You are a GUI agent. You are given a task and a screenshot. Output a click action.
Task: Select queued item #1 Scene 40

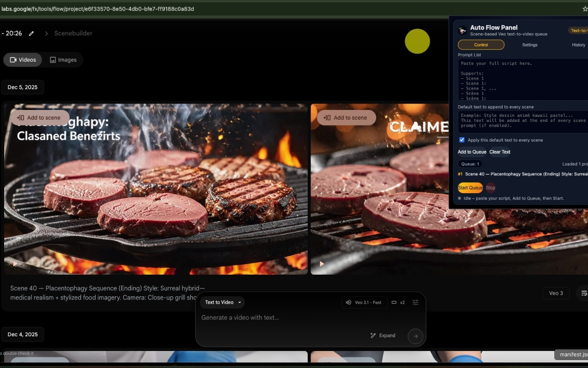(523, 174)
